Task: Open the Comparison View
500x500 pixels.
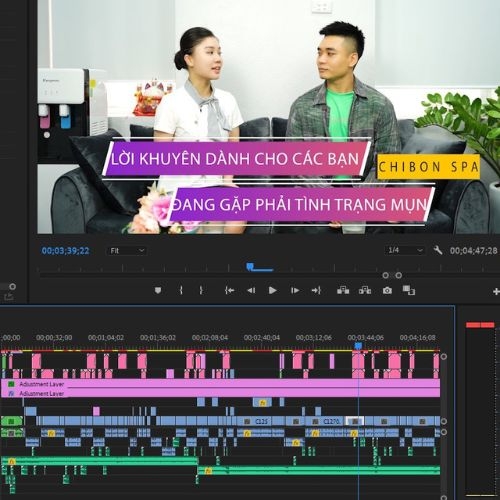Action: [x=408, y=290]
